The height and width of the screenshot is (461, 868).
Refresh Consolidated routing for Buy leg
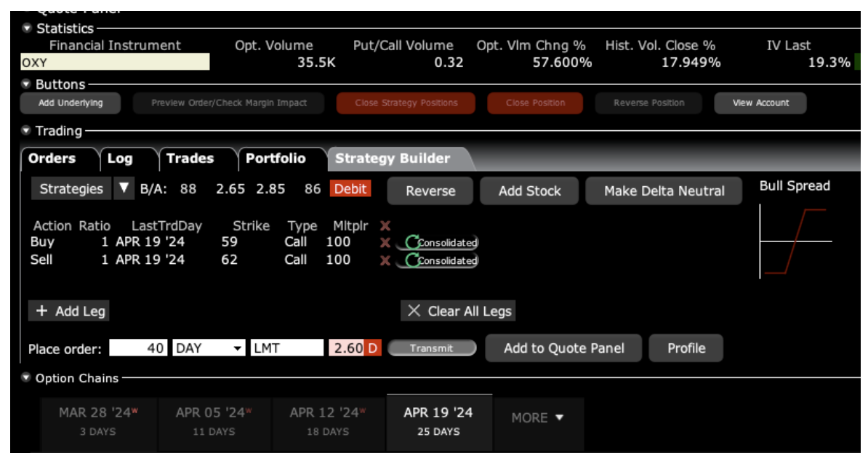pos(412,242)
